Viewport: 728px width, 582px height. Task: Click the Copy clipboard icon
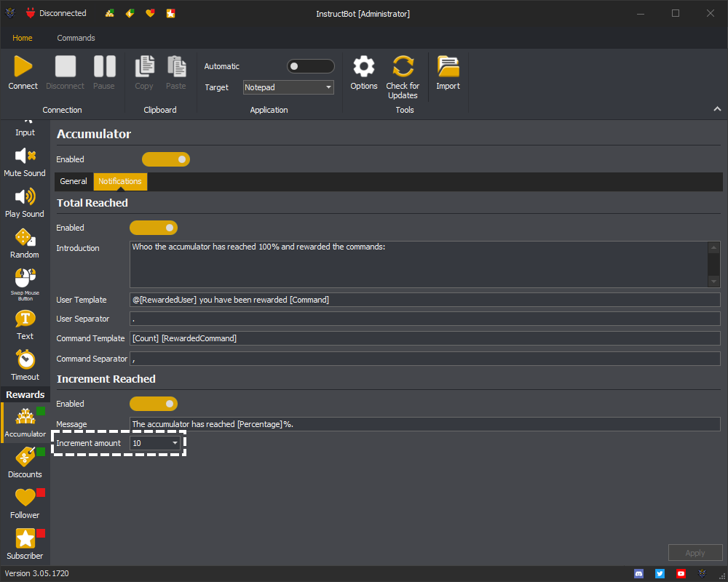[x=144, y=66]
